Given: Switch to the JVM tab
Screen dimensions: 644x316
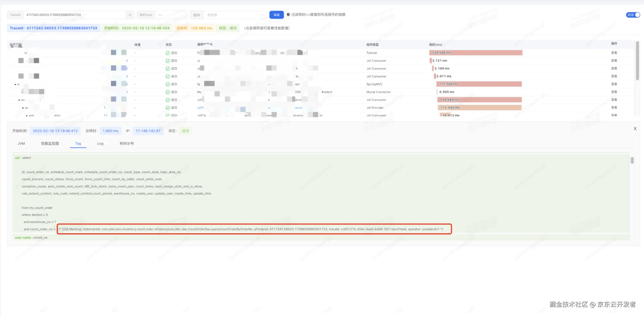Looking at the screenshot, I should 21,144.
